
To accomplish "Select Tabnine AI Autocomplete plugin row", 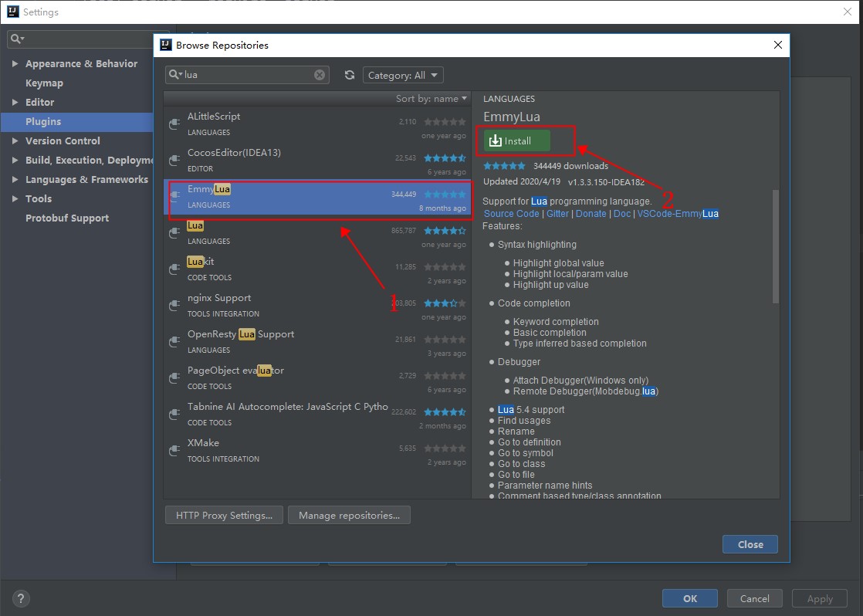I will point(317,415).
